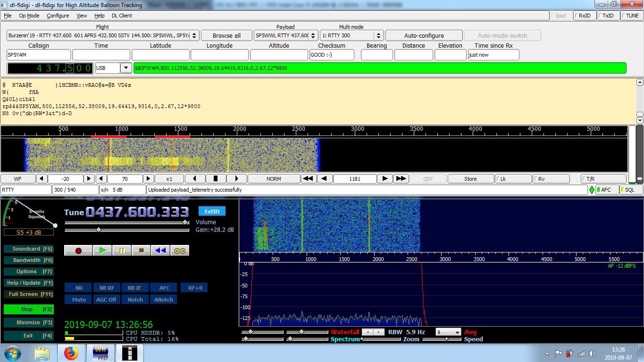Viewport: 644px width, 362px height.
Task: Click the left arrow beside cursor frequency 1181
Action: (324, 179)
